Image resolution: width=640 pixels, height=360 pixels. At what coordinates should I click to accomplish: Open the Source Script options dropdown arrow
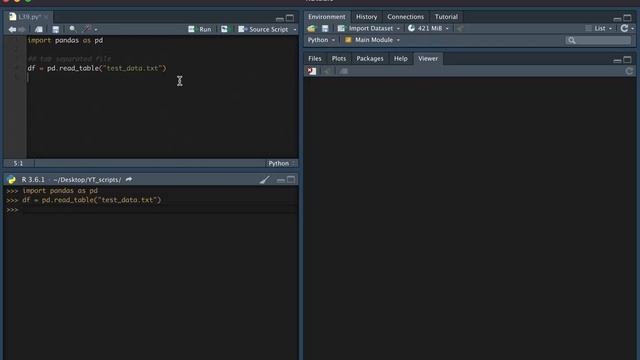pyautogui.click(x=294, y=29)
